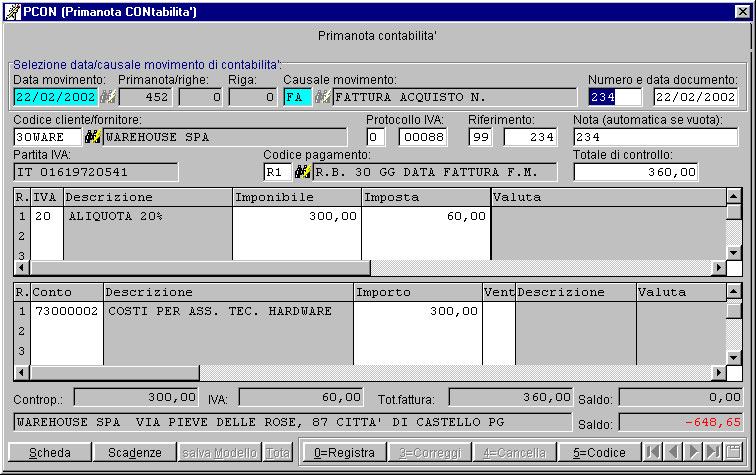Click the Conto cell 73000002
756x475 pixels.
tap(67, 311)
